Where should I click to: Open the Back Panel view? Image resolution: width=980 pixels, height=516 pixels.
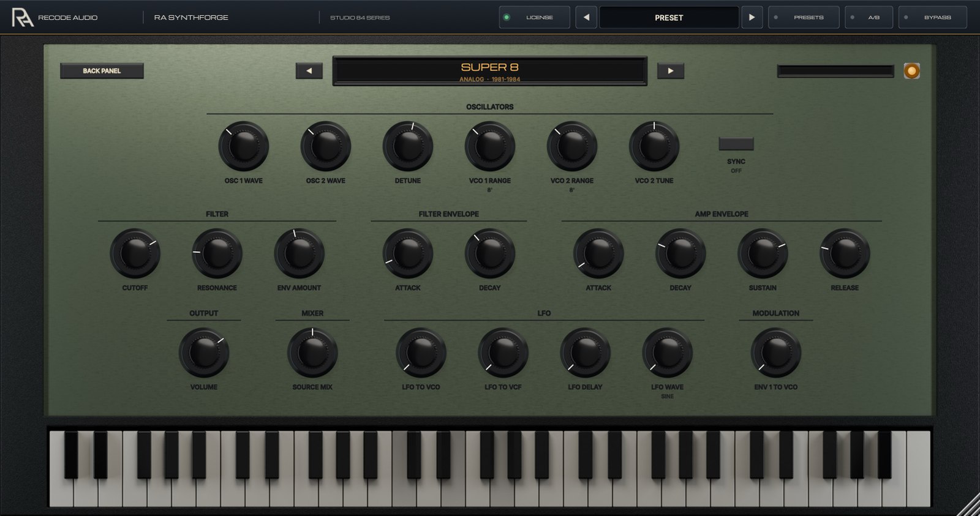(102, 71)
